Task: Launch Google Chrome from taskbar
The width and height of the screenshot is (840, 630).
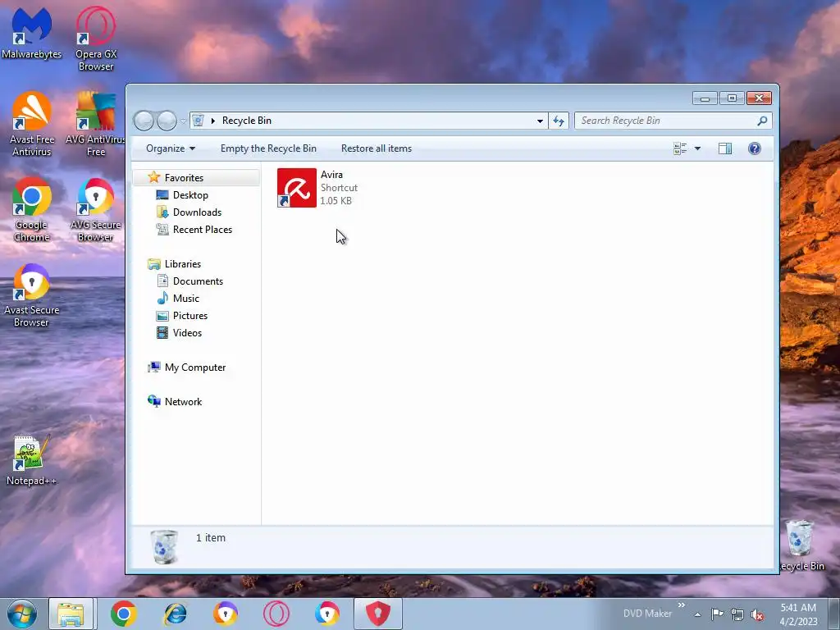Action: point(124,614)
